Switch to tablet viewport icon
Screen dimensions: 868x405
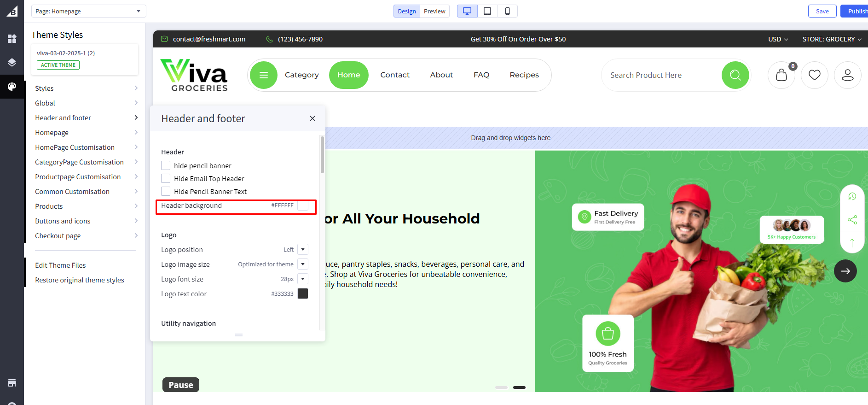[x=487, y=11]
